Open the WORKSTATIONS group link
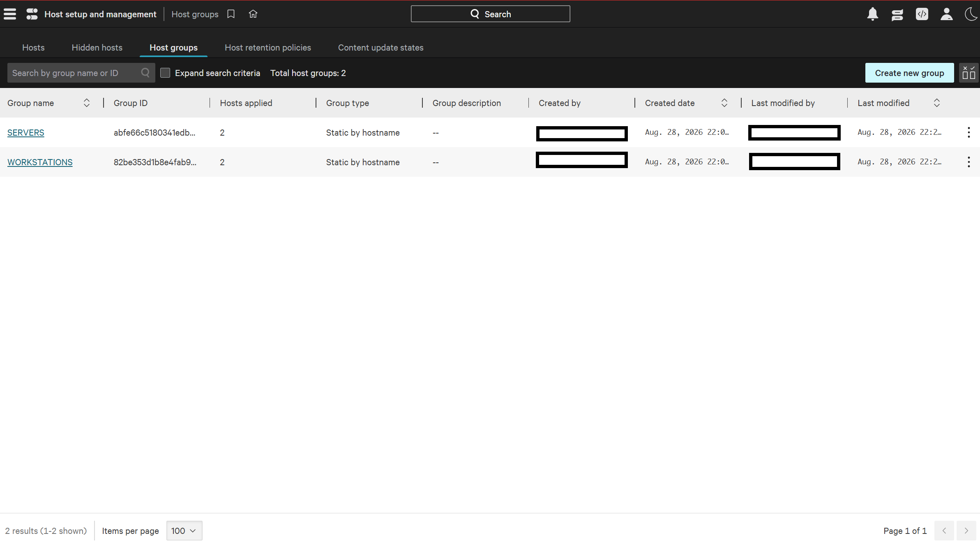 click(x=40, y=162)
